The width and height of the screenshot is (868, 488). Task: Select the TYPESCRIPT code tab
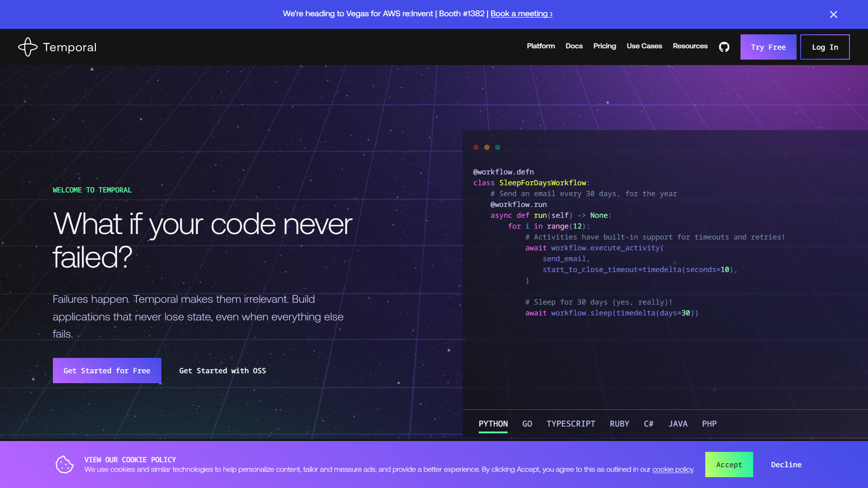click(571, 424)
